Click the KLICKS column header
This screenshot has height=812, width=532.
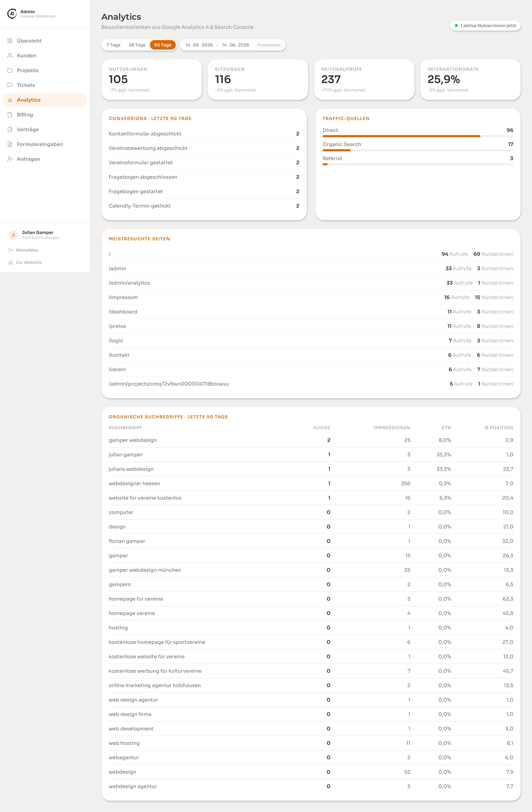321,428
